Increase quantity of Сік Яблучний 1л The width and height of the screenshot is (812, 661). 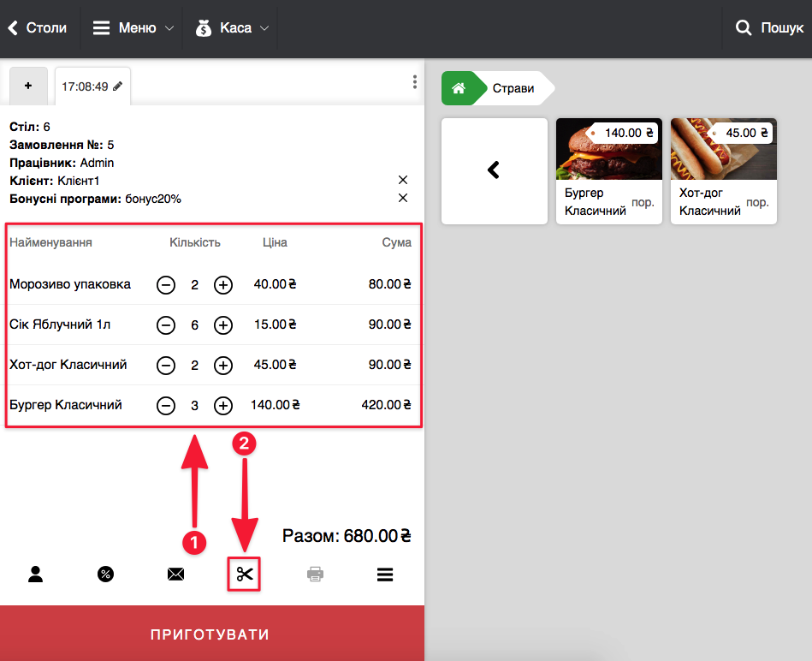[x=223, y=325]
